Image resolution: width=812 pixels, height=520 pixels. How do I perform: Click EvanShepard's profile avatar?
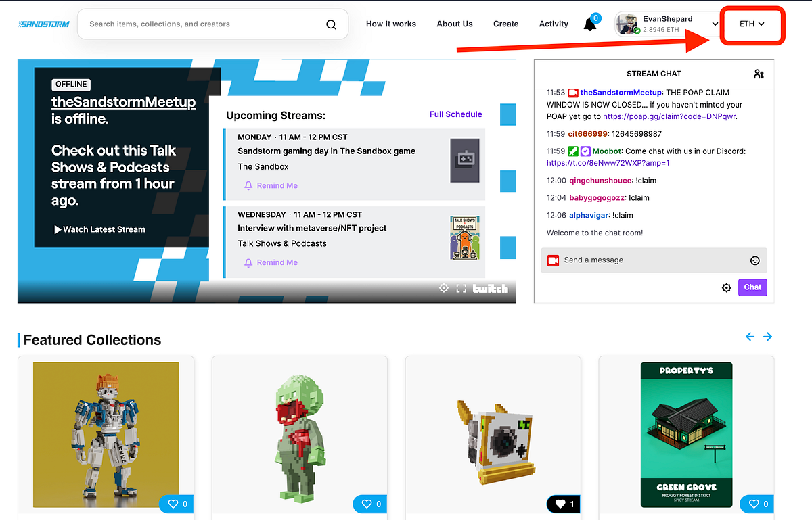tap(627, 24)
